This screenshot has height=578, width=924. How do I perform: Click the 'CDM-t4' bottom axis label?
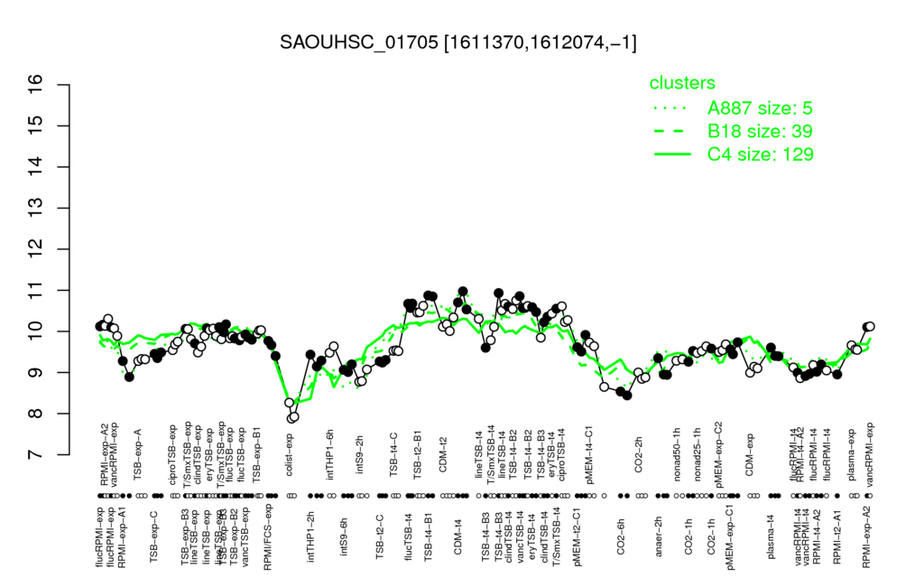click(x=457, y=536)
